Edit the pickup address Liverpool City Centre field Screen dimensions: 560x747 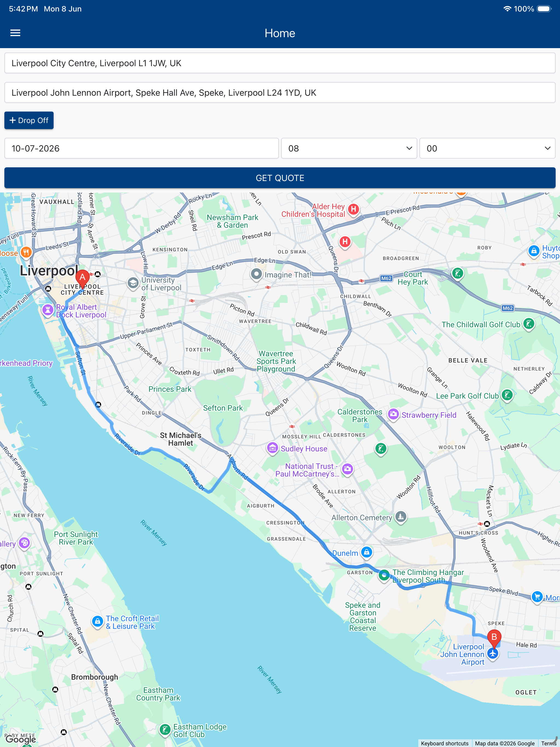click(x=280, y=63)
